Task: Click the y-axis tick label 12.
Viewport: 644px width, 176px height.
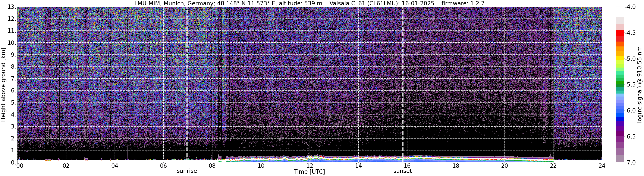Action: pyautogui.click(x=12, y=19)
